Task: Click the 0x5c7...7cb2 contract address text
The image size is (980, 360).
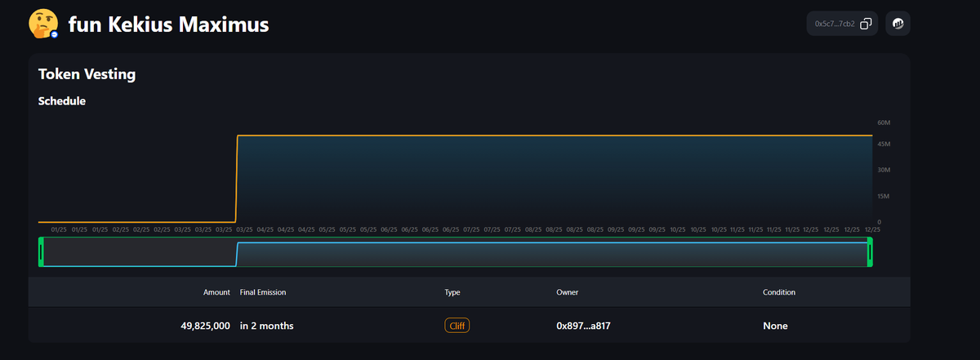Action: point(835,24)
